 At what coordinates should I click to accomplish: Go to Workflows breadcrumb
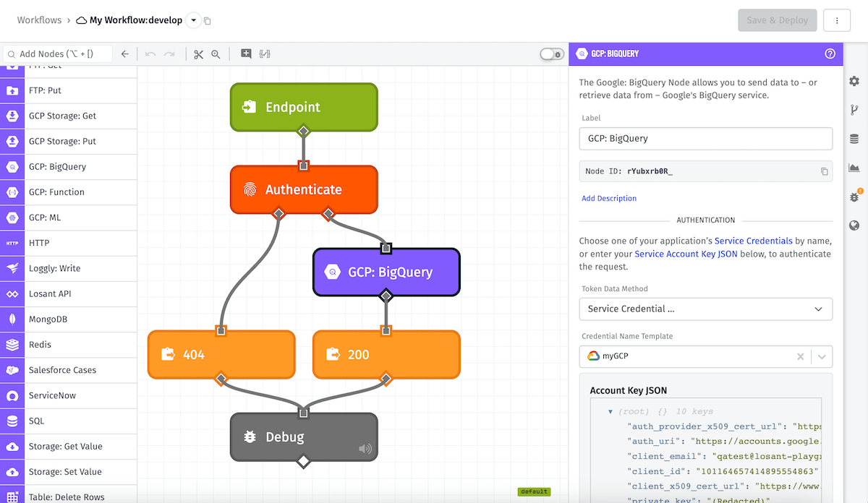(x=40, y=20)
